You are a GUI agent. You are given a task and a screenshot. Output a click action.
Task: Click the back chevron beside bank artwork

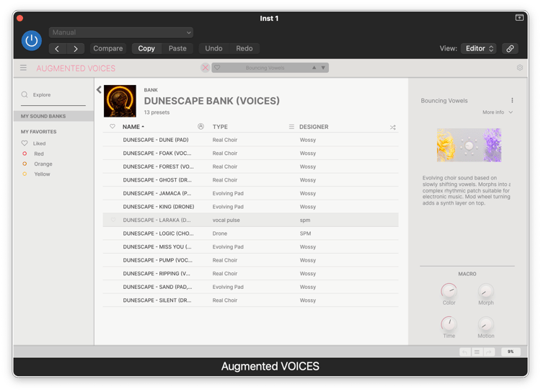coord(99,89)
